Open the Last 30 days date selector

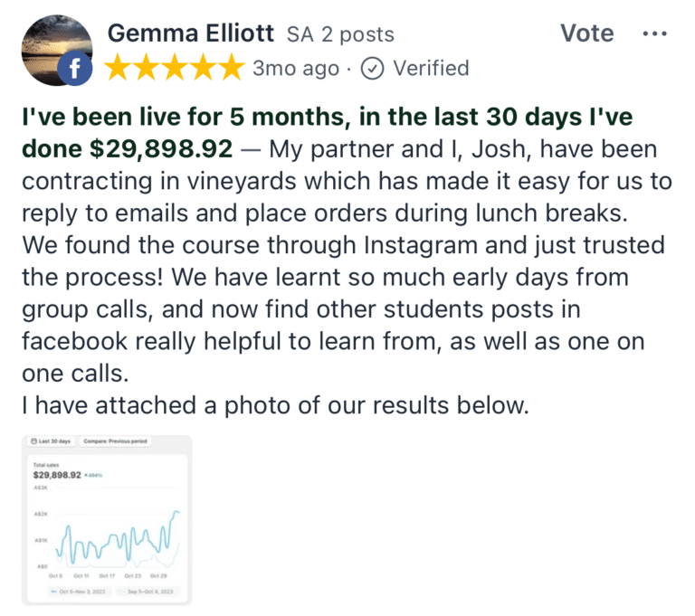pos(51,441)
